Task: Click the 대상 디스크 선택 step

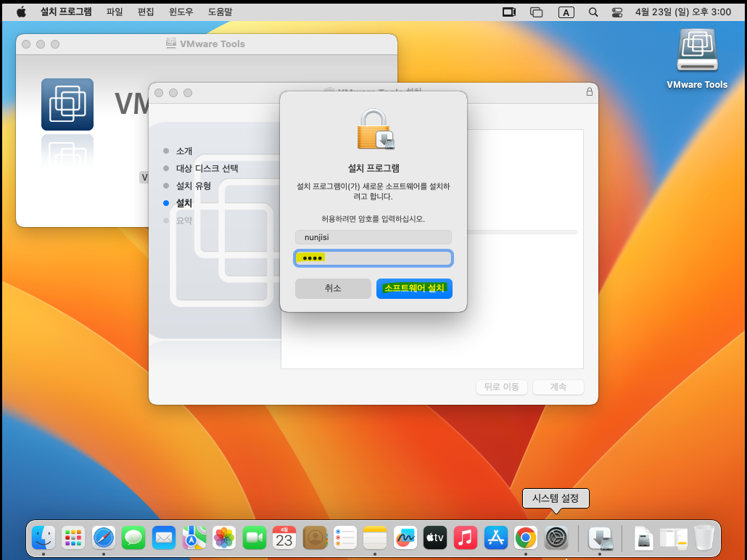Action: point(207,168)
